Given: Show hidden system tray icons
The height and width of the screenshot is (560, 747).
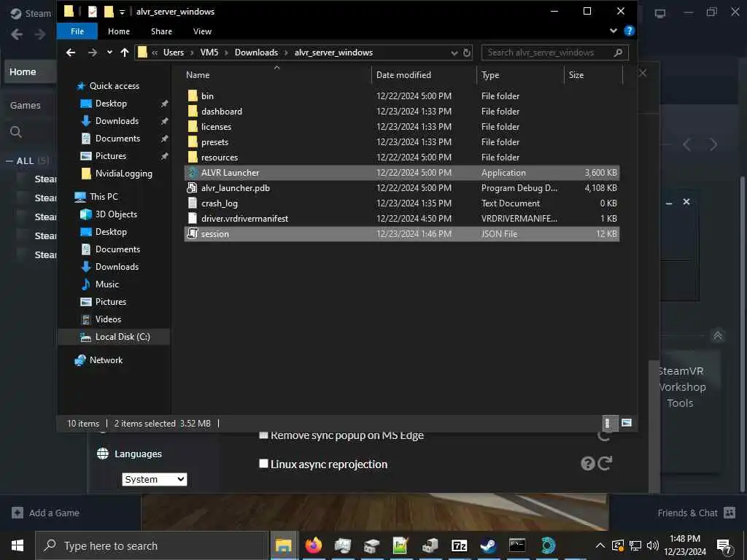Looking at the screenshot, I should (x=600, y=545).
